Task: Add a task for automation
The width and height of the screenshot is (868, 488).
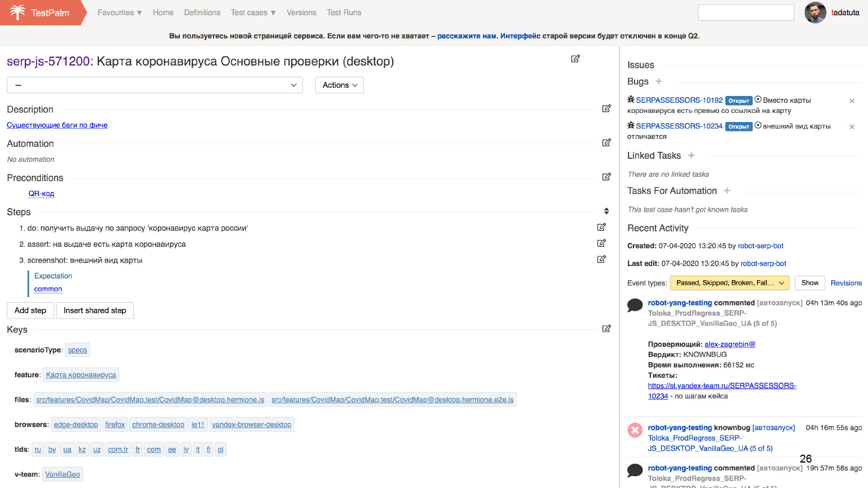Action: click(727, 191)
